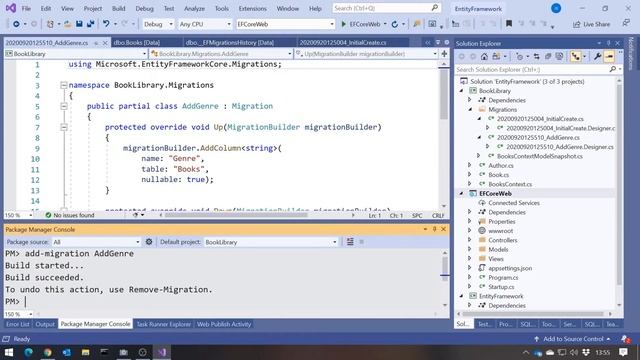The image size is (640, 360).
Task: Open the BookLibrary project navigation dropdown
Action: point(76,53)
